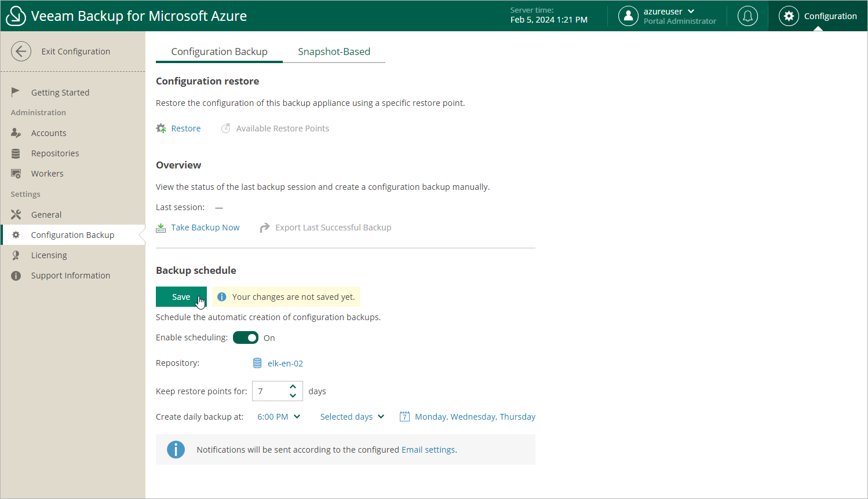The image size is (868, 499).
Task: Increase restore points days with up arrow
Action: click(293, 387)
